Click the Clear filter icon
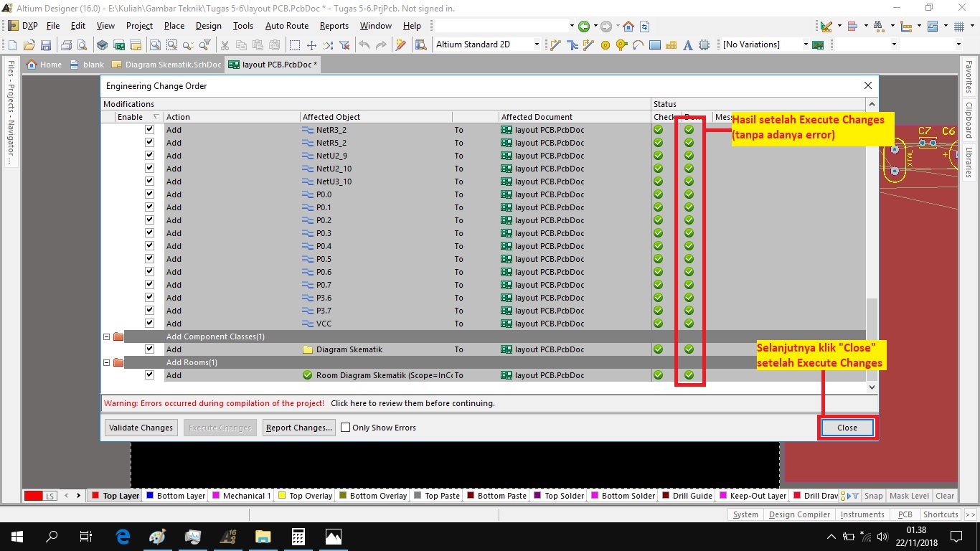Image resolution: width=980 pixels, height=551 pixels. pyautogui.click(x=344, y=45)
